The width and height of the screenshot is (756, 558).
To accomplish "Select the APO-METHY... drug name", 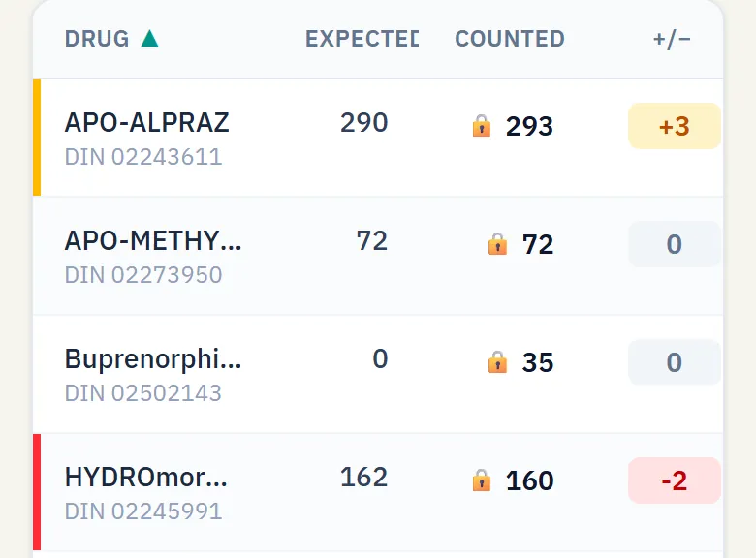I will coord(153,240).
